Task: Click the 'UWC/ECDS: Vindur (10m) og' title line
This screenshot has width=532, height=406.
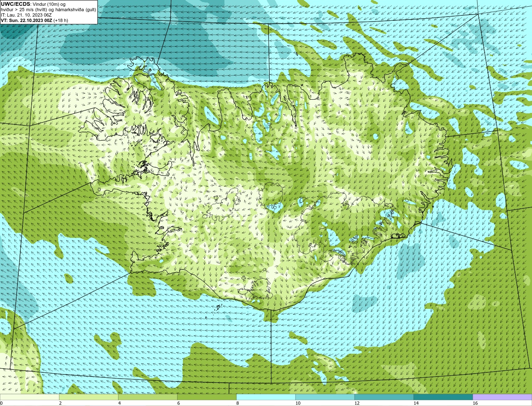Action: pos(33,4)
